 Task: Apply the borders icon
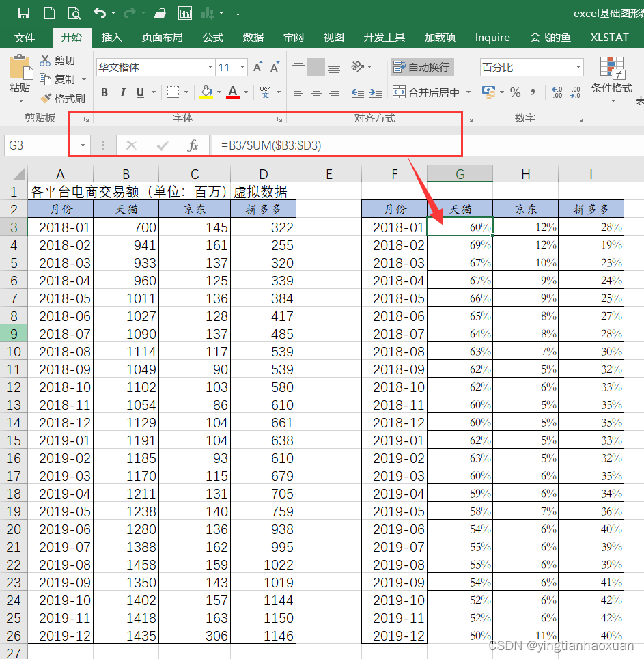[x=173, y=92]
